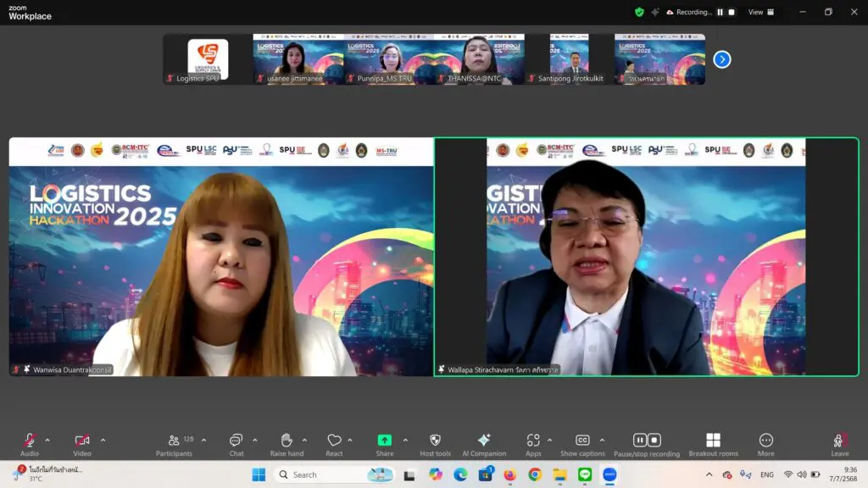Switch to Zoom app in taskbar
Viewport: 868px width, 488px height.
coord(609,474)
